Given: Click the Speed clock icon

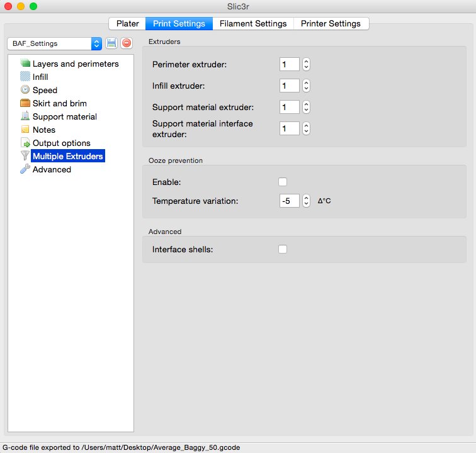Looking at the screenshot, I should tap(25, 90).
